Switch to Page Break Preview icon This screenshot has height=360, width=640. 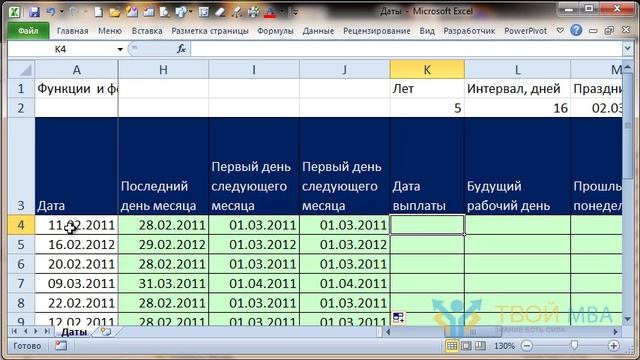[480, 346]
